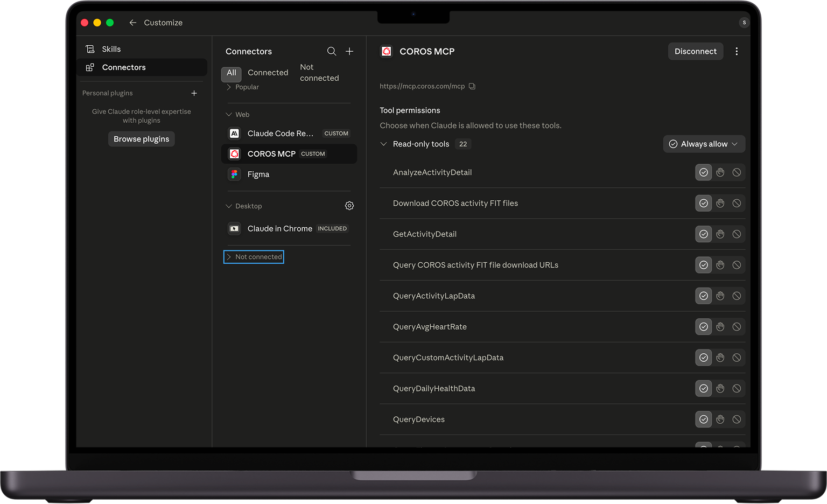Collapse the Read-only tools group

[x=384, y=144]
